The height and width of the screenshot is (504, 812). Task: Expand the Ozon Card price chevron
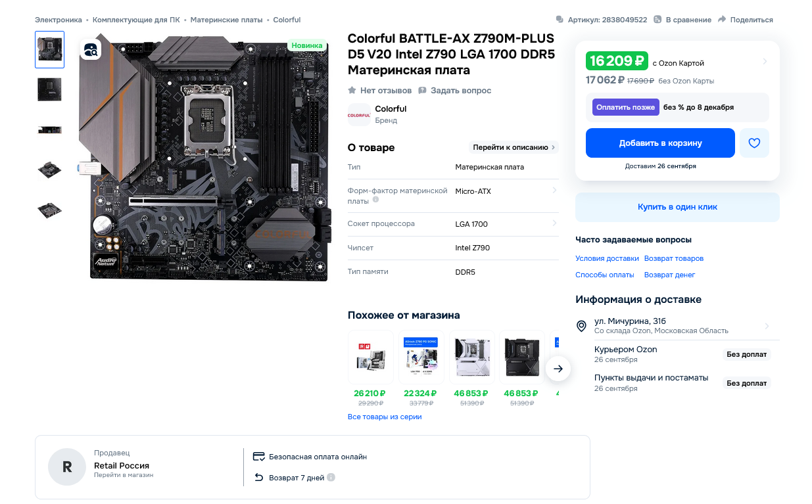(765, 62)
